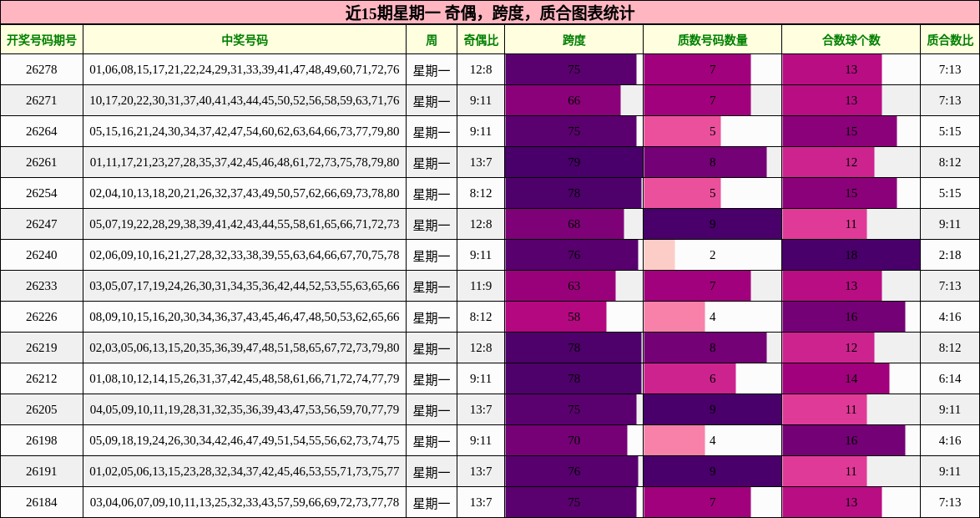Click prime count bar 9 in row 26247
980x518 pixels.
click(x=713, y=224)
